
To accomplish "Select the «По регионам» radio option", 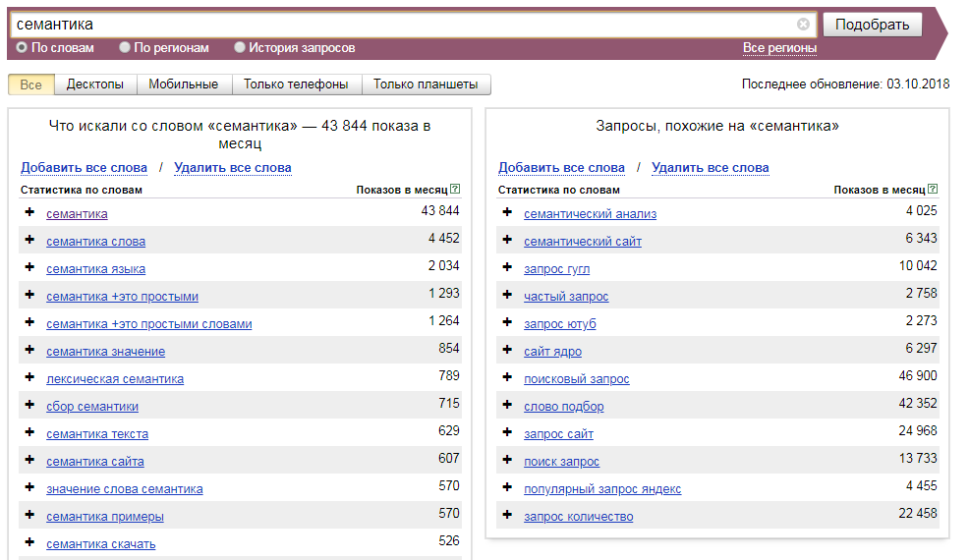I will [125, 47].
